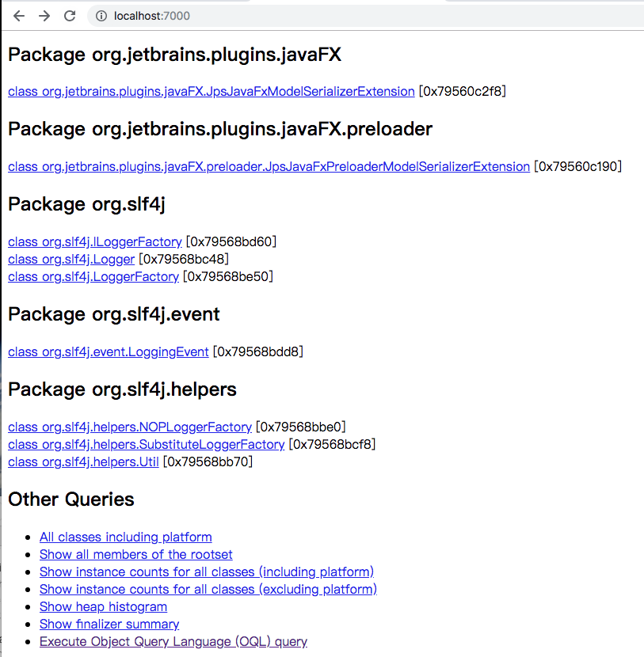
Task: Open class JpsJavaFxPreloaderModelSerializerExtension link
Action: (x=269, y=166)
